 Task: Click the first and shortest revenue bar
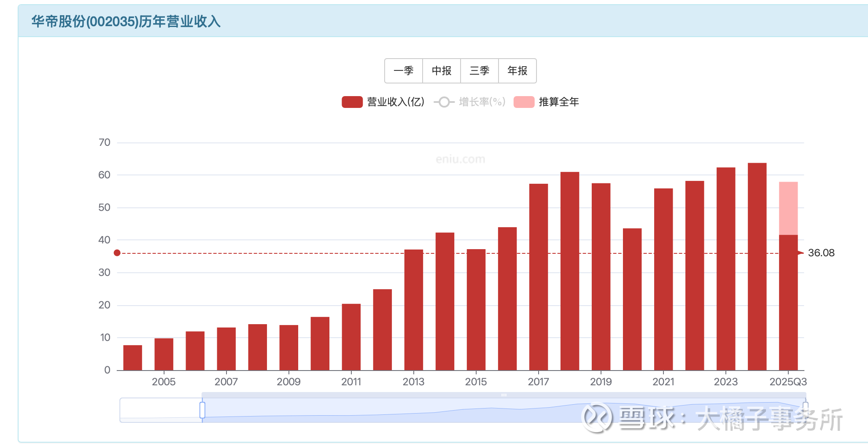coord(132,357)
